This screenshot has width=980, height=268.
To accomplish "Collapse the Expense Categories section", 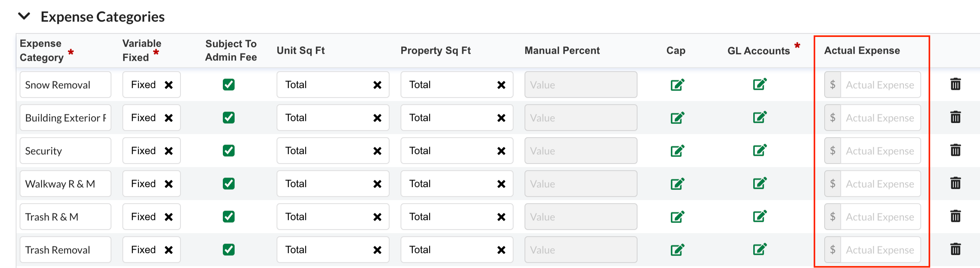I will tap(24, 16).
